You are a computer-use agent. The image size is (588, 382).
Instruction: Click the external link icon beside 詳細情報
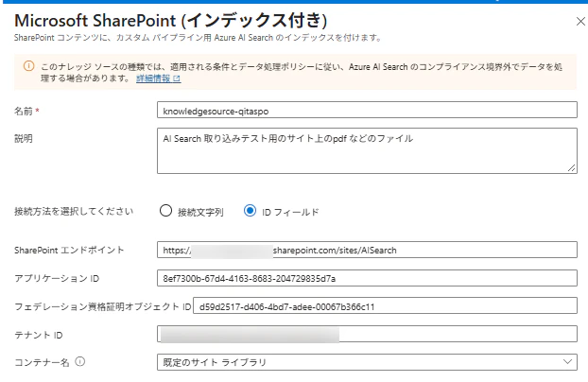click(177, 78)
